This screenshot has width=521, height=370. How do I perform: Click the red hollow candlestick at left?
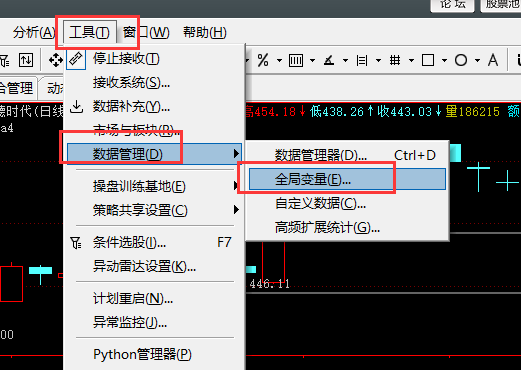click(x=12, y=283)
